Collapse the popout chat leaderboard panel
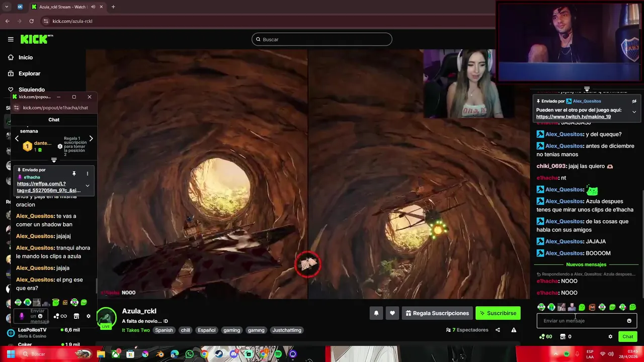The width and height of the screenshot is (644, 362). (54, 160)
